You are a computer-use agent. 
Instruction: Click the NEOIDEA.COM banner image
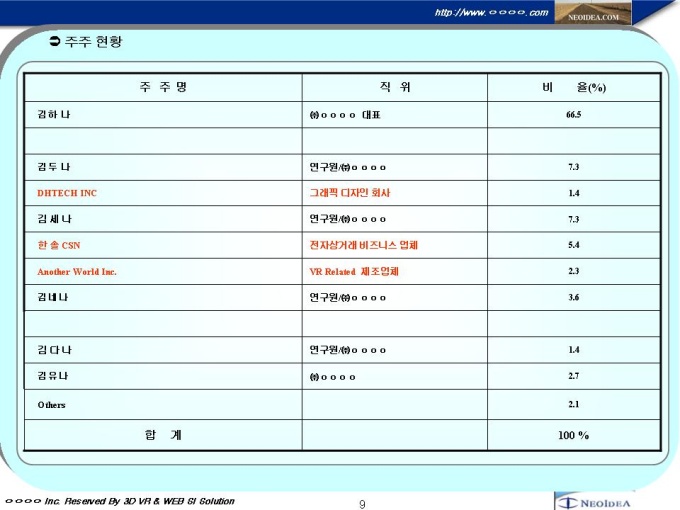593,12
